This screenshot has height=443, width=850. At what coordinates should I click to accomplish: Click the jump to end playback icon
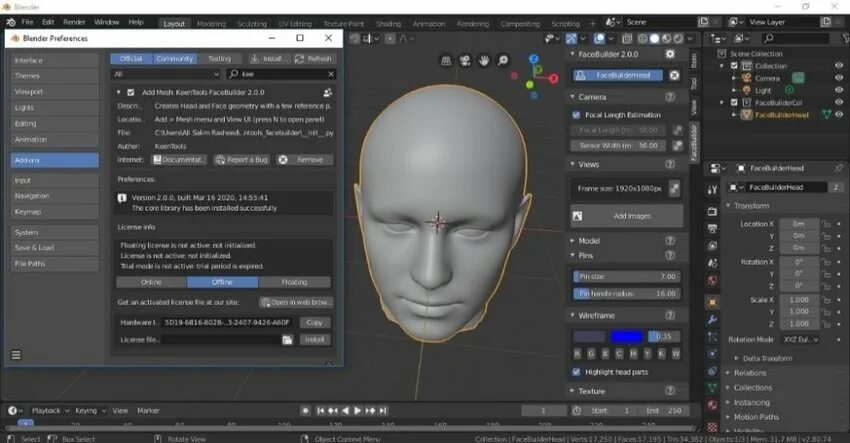(x=383, y=410)
